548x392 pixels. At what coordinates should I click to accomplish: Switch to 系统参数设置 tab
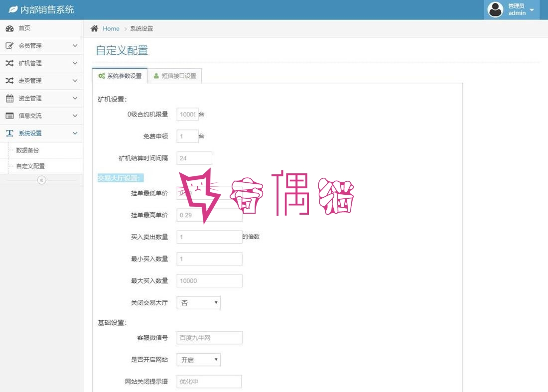click(120, 76)
